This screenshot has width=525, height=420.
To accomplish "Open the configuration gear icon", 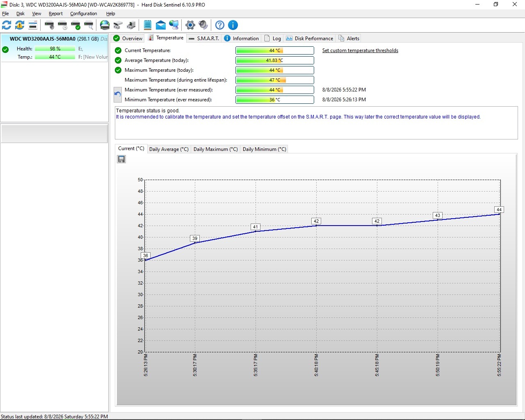I will 190,25.
